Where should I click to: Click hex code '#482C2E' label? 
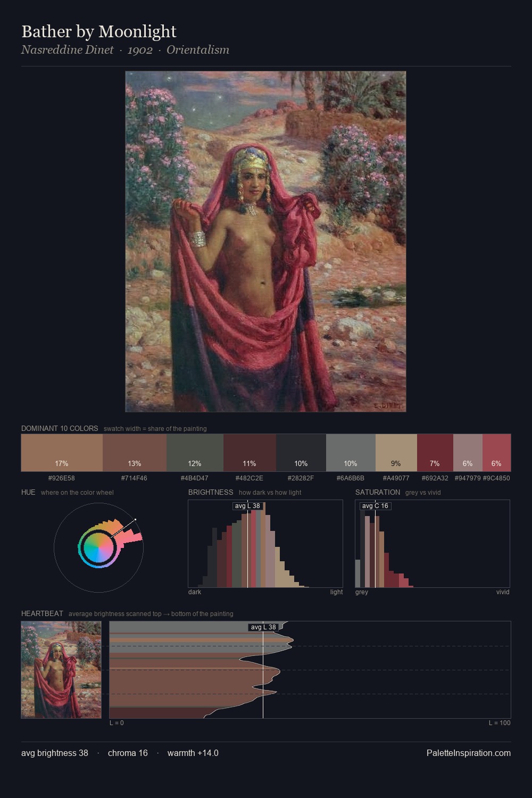[250, 478]
